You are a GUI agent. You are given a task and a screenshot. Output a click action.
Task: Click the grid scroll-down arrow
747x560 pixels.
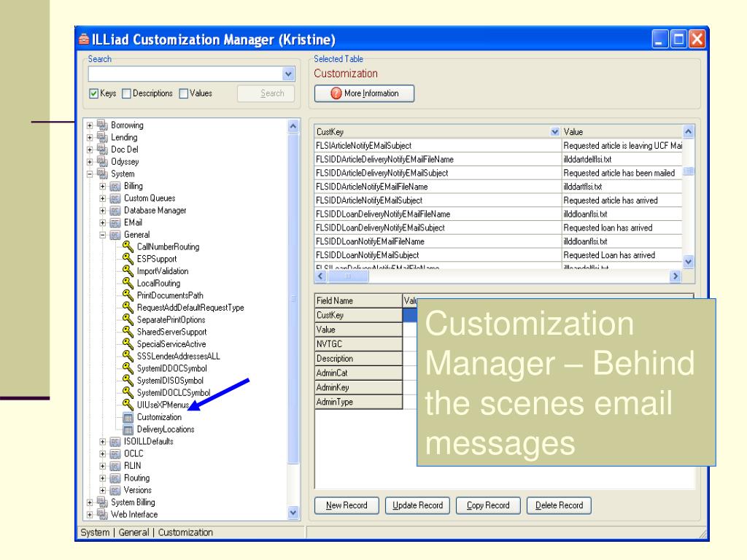tap(689, 262)
